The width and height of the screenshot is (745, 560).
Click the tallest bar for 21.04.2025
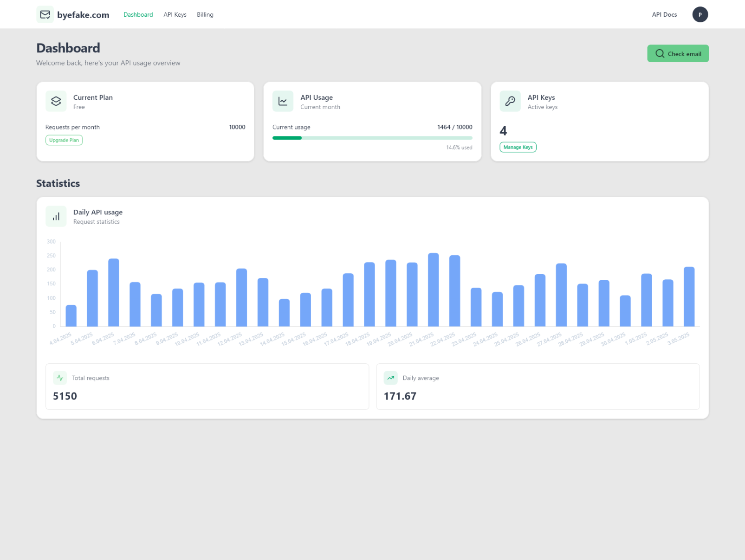[434, 290]
